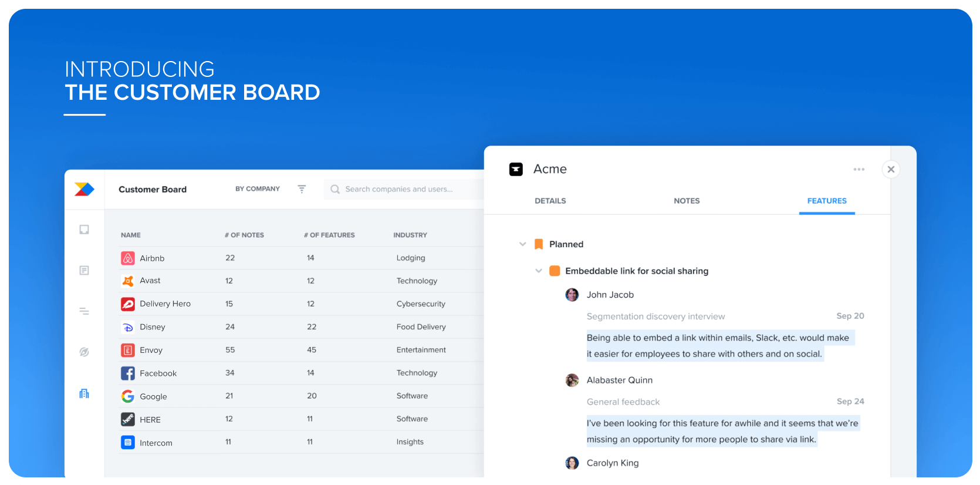The image size is (980, 485).
Task: Click the Carolyn King name
Action: click(613, 463)
